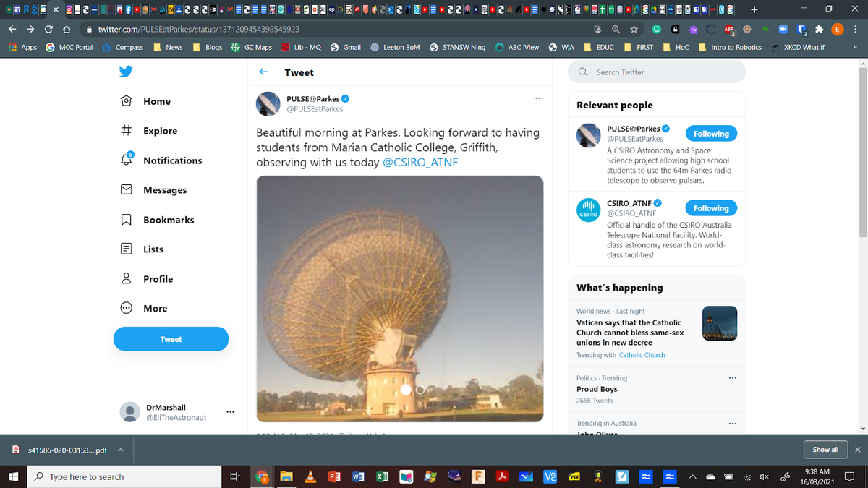This screenshot has width=868, height=488.
Task: Open the Extensions puzzle menu
Action: coord(820,29)
